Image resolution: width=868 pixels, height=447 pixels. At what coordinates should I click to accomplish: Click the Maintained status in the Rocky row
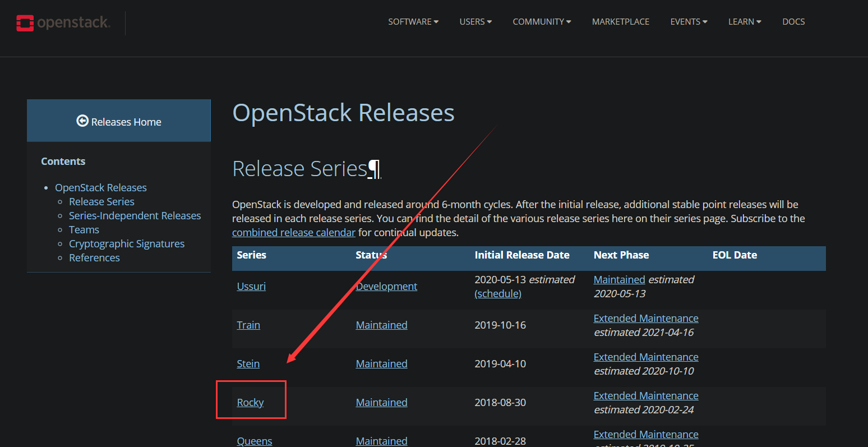pos(381,402)
